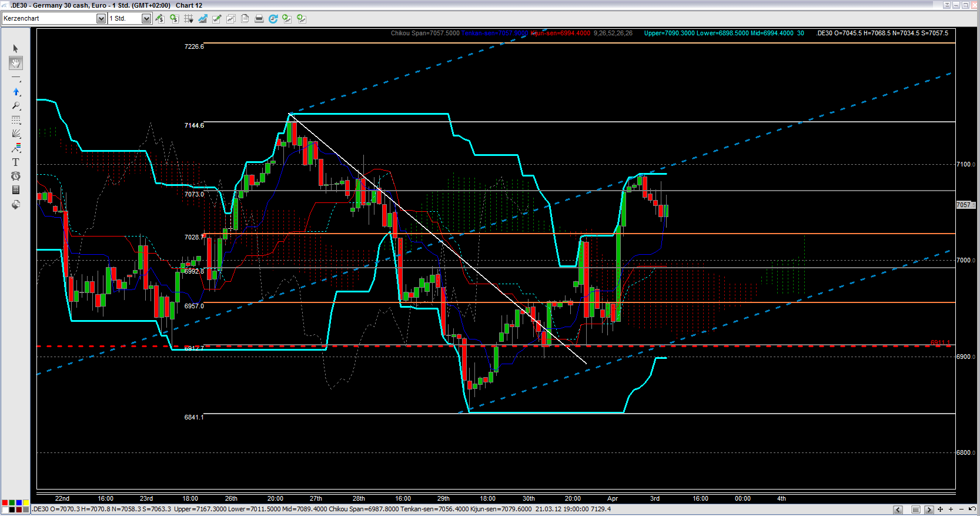Open the 1 Std. timeframe dropdown

coord(146,19)
